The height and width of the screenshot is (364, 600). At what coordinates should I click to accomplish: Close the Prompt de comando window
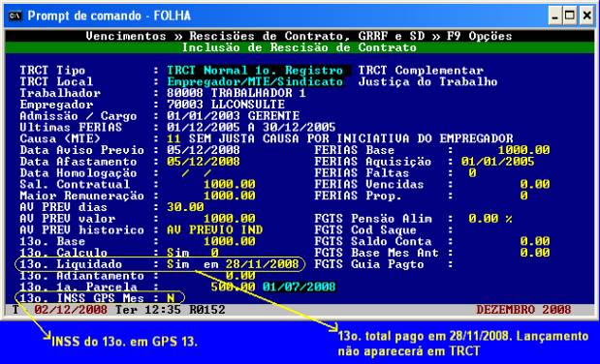tap(586, 16)
